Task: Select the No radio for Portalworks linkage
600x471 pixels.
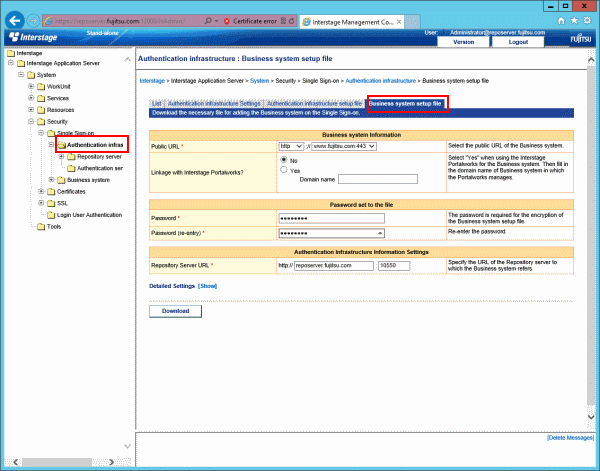Action: [283, 159]
